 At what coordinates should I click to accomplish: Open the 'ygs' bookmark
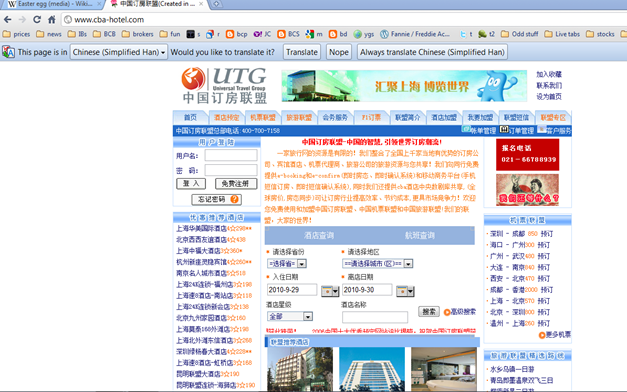tap(364, 34)
